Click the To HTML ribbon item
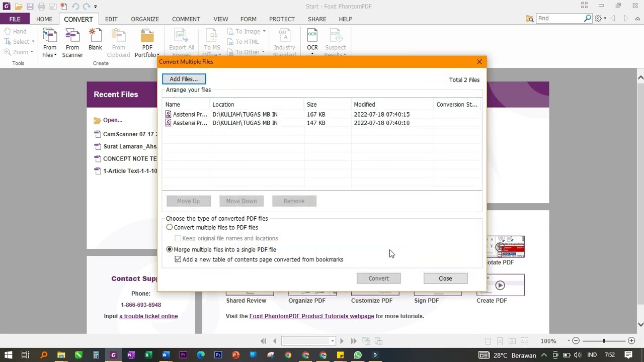This screenshot has height=362, width=644. [x=243, y=42]
